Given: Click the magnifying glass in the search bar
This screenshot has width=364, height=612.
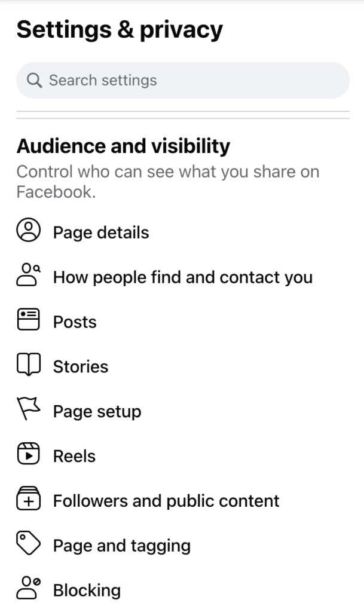Looking at the screenshot, I should pos(35,79).
